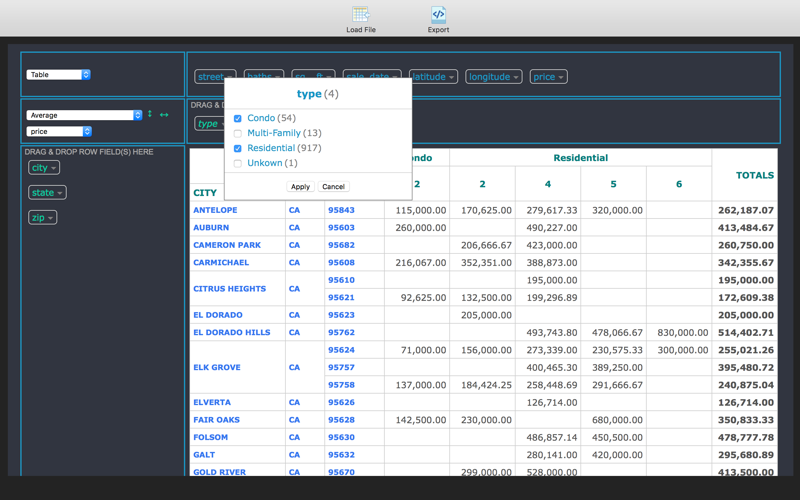The width and height of the screenshot is (800, 500).
Task: Open filter arrow on the zip field
Action: pos(51,218)
